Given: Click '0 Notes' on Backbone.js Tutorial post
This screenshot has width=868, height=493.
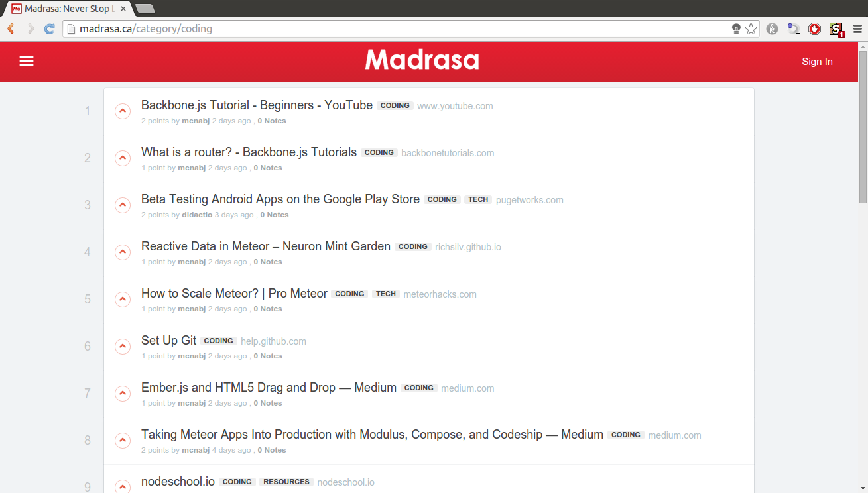Looking at the screenshot, I should [x=272, y=121].
